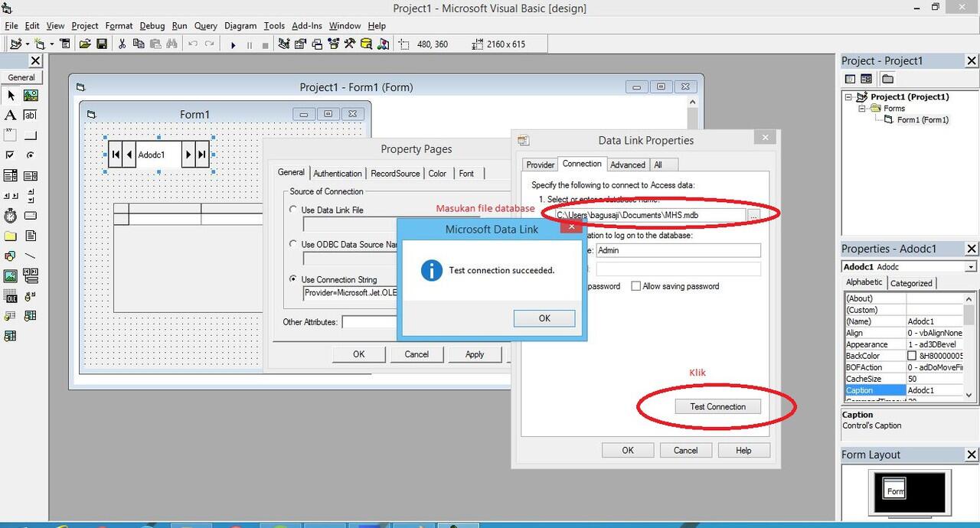Click the Toolbox hammer-and-wrench toolbar icon
980x528 pixels.
(349, 44)
